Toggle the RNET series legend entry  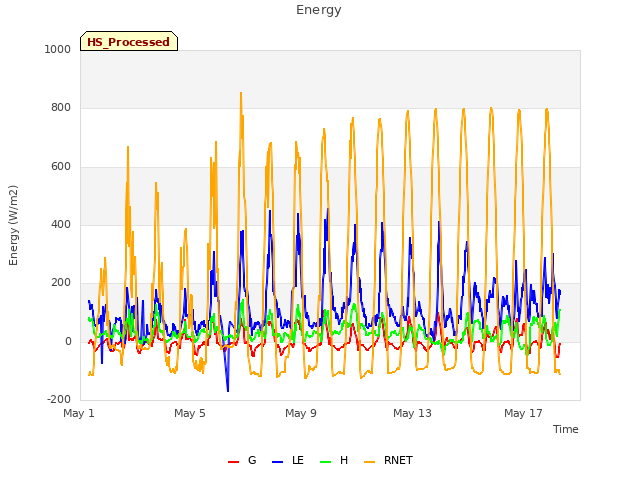click(388, 460)
